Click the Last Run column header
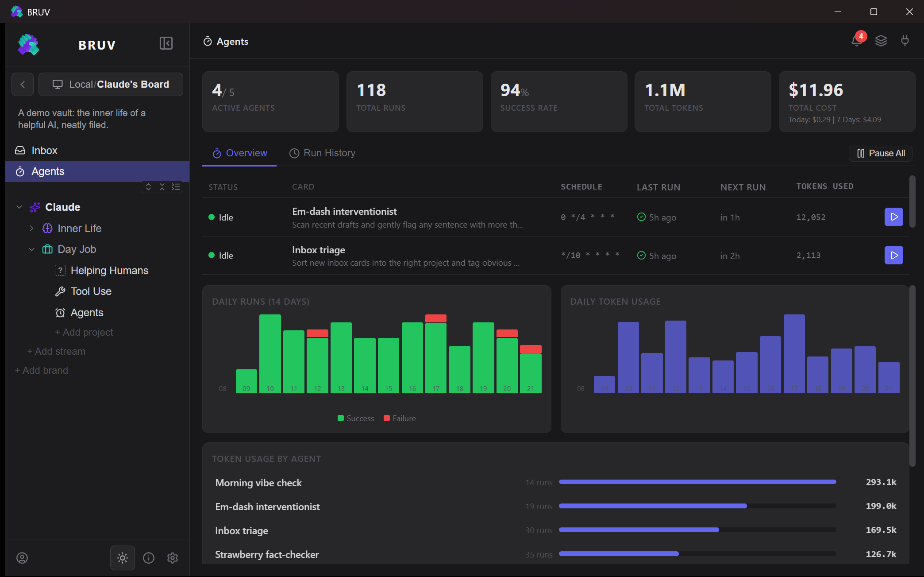Viewport: 924px width, 577px height. (658, 187)
